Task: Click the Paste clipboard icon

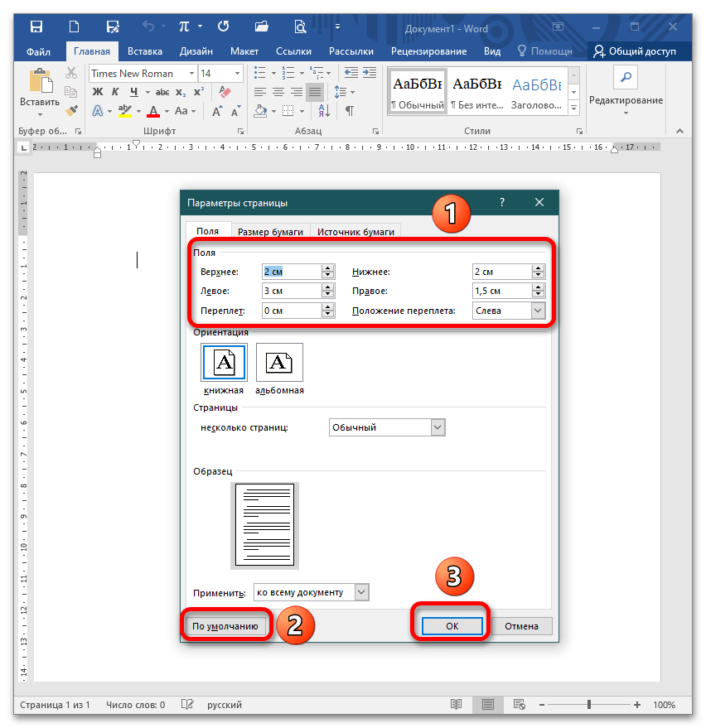Action: 40,80
